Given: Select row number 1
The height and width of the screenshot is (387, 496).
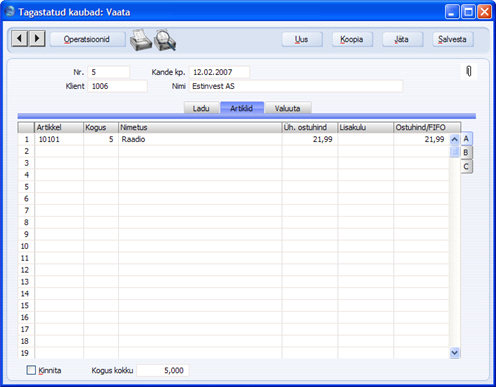Looking at the screenshot, I should [26, 139].
